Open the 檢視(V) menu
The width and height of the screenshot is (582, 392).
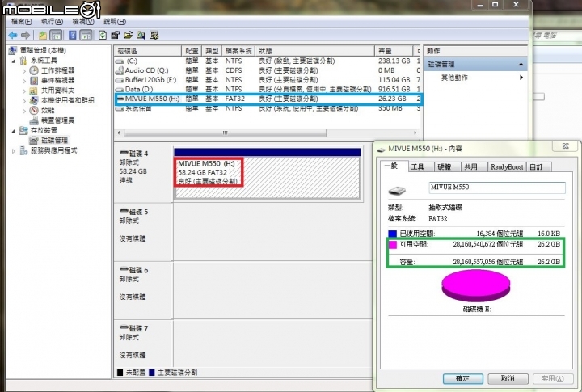[83, 22]
